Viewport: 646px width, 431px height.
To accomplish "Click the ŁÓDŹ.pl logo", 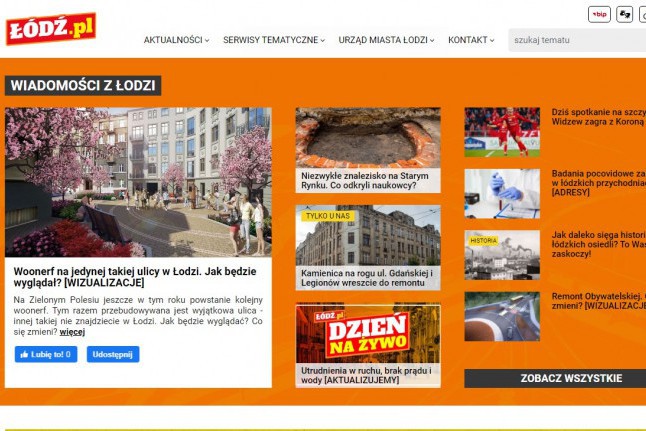I will tap(50, 28).
